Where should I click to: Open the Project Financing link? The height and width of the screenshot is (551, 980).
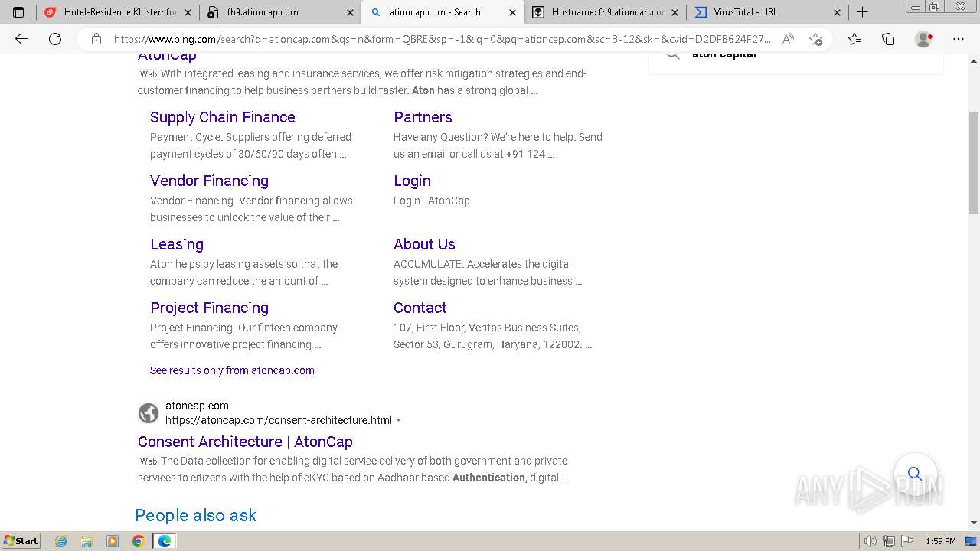tap(209, 308)
